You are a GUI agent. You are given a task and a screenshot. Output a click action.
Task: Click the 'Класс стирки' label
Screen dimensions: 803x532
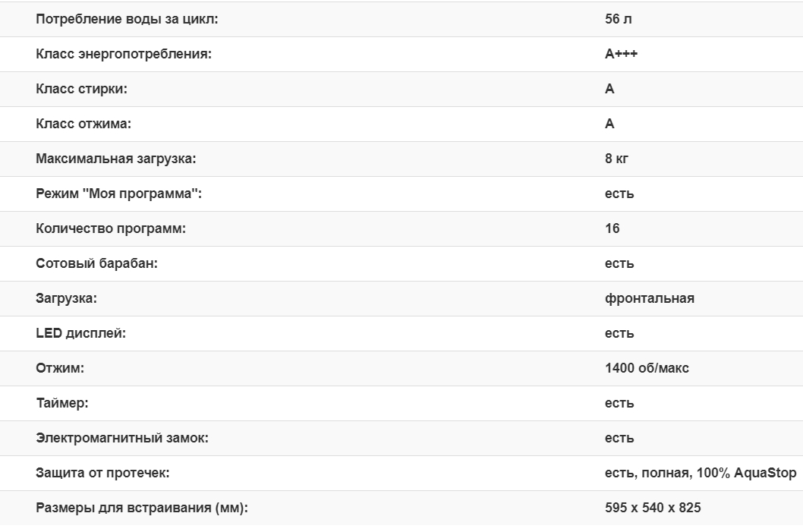81,89
